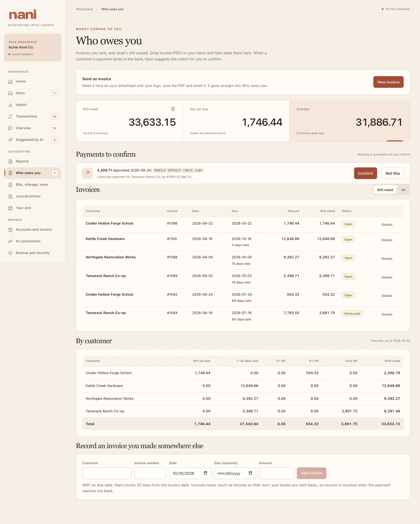Viewport: 420px width, 524px height.
Task: Click the arrow icon beside the deposit suggestion
Action: coord(87,173)
